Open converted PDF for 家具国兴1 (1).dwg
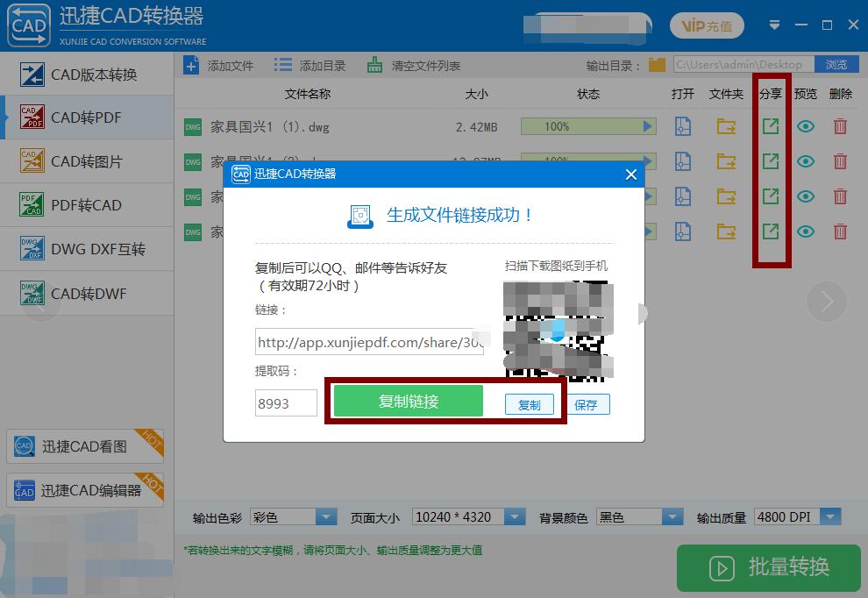This screenshot has width=868, height=598. 683,126
